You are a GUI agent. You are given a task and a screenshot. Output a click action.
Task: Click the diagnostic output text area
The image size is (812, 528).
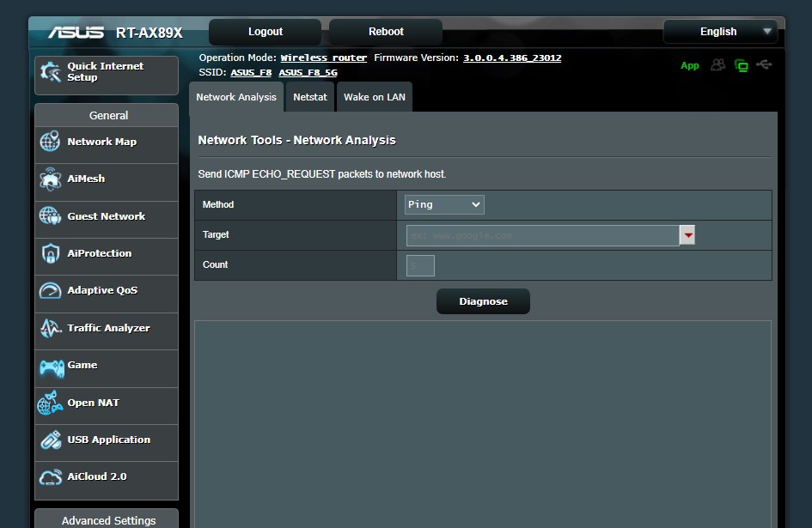click(x=483, y=424)
